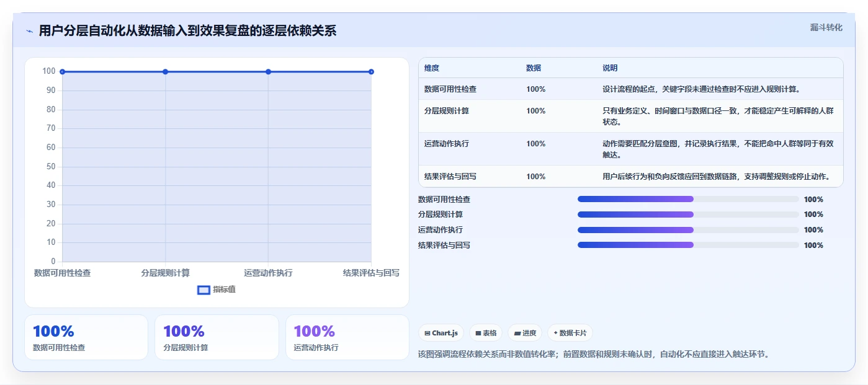Click the 100 label on the y-axis
Image resolution: width=868 pixels, height=385 pixels.
[x=49, y=71]
